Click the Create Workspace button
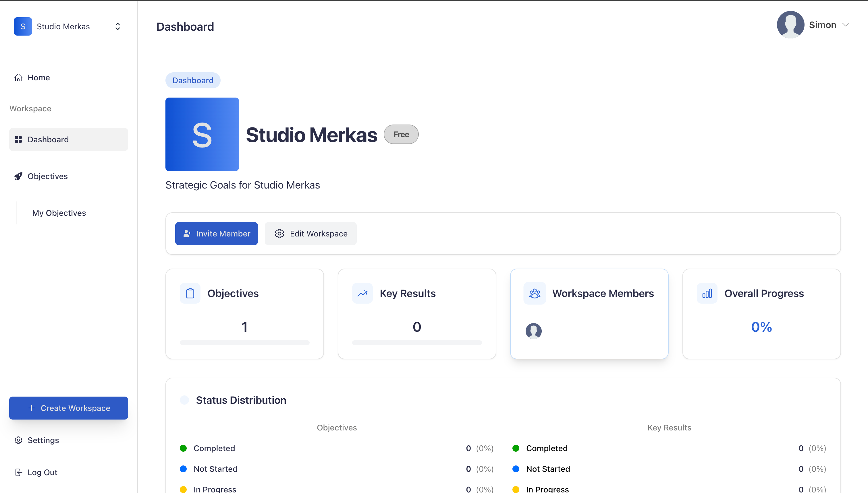Viewport: 868px width, 493px height. tap(68, 408)
